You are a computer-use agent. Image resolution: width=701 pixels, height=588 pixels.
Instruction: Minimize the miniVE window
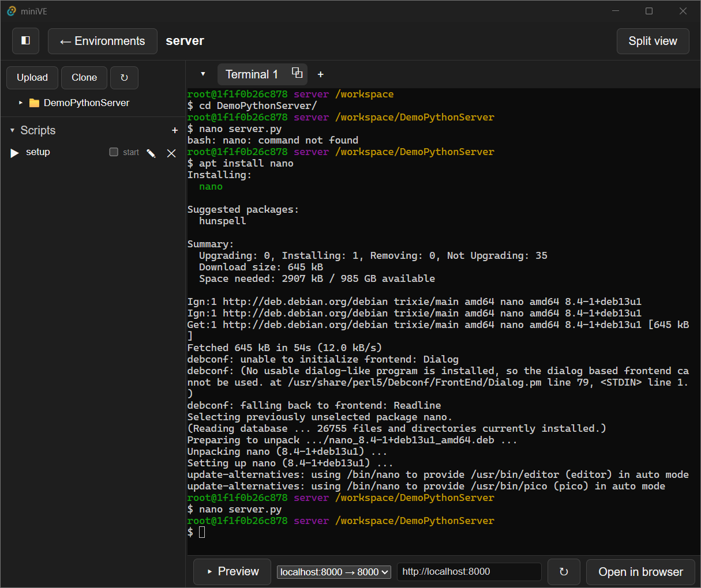pos(616,11)
